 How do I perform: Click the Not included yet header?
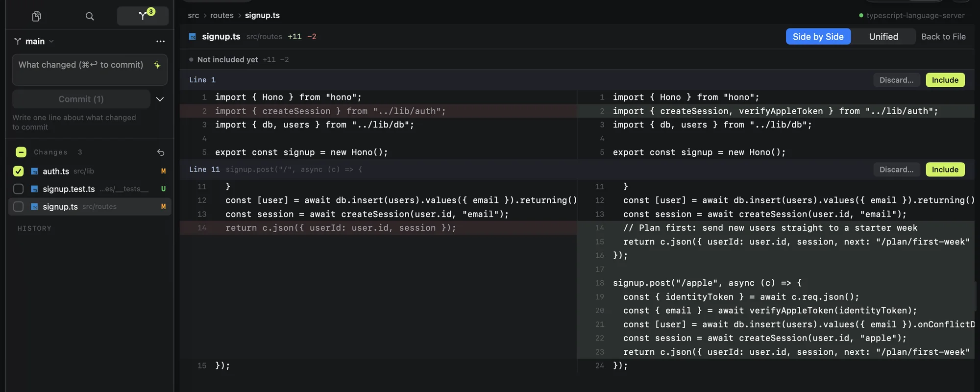click(x=227, y=59)
